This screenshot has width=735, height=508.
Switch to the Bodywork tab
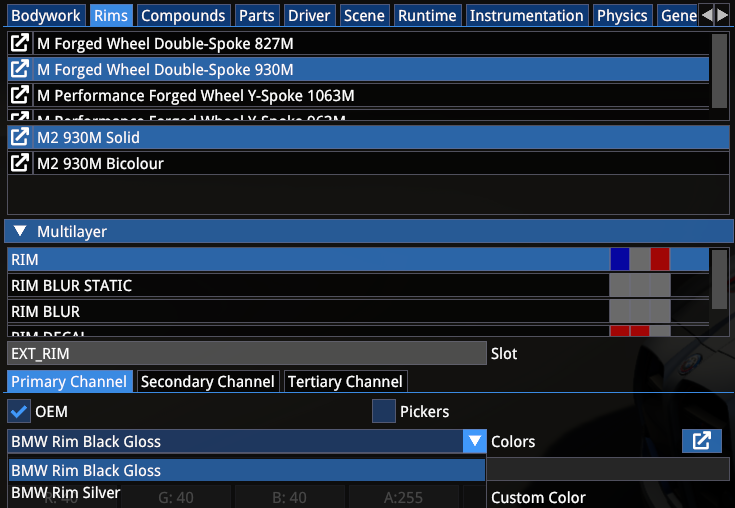click(x=45, y=15)
